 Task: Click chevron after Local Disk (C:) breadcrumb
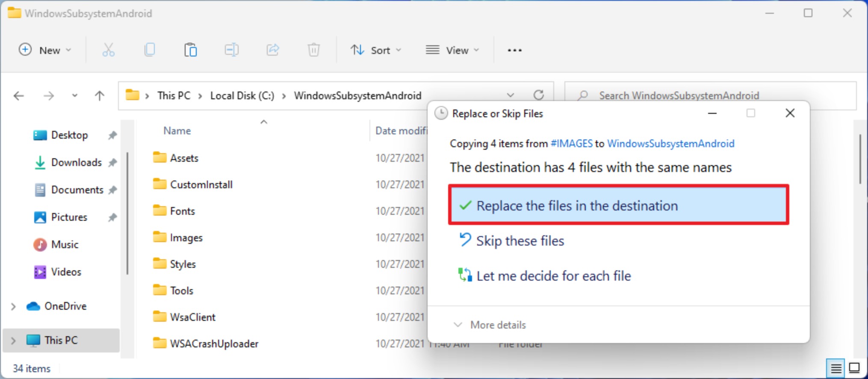click(284, 96)
